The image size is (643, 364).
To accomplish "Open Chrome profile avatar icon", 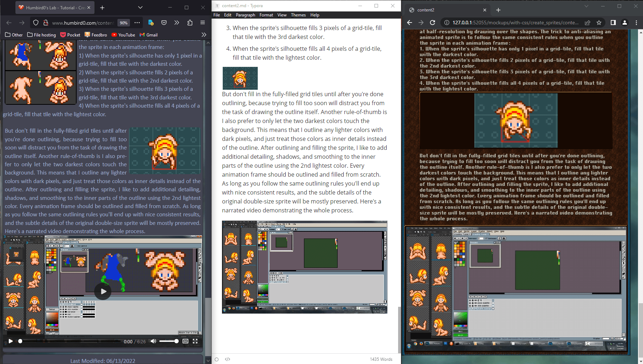I will coord(625,23).
